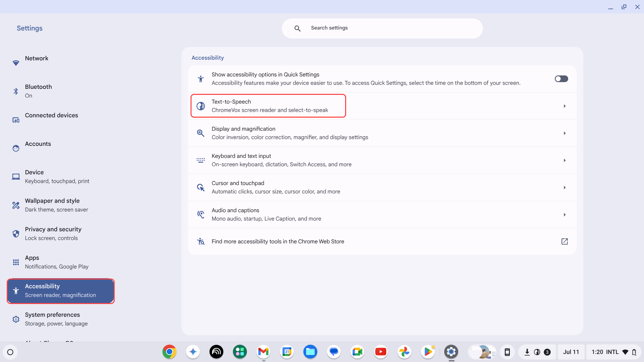Click the Device laptop icon
Viewport: 644px width, 362px height.
click(x=16, y=177)
